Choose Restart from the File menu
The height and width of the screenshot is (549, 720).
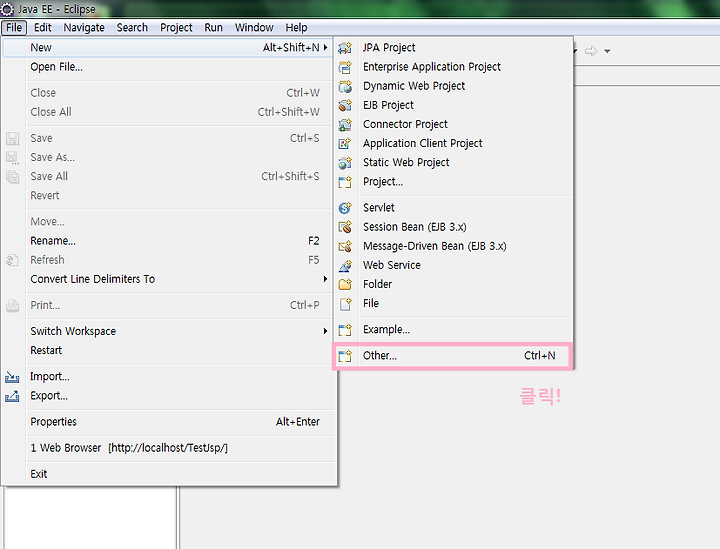[x=169, y=350]
